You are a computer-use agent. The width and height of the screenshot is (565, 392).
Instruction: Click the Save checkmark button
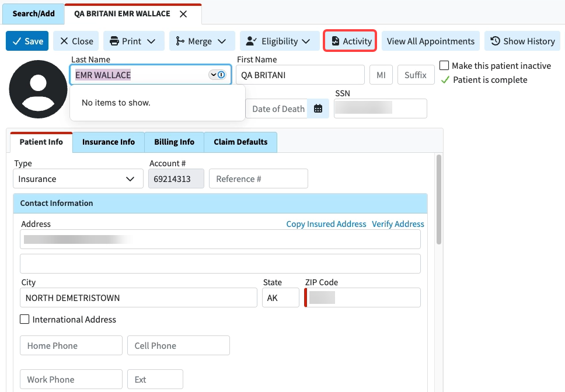click(27, 41)
